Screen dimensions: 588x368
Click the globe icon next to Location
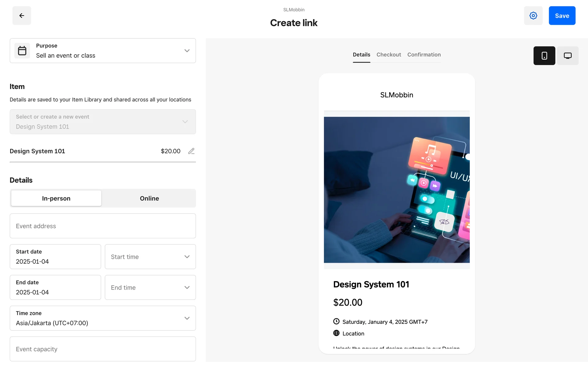click(x=336, y=333)
